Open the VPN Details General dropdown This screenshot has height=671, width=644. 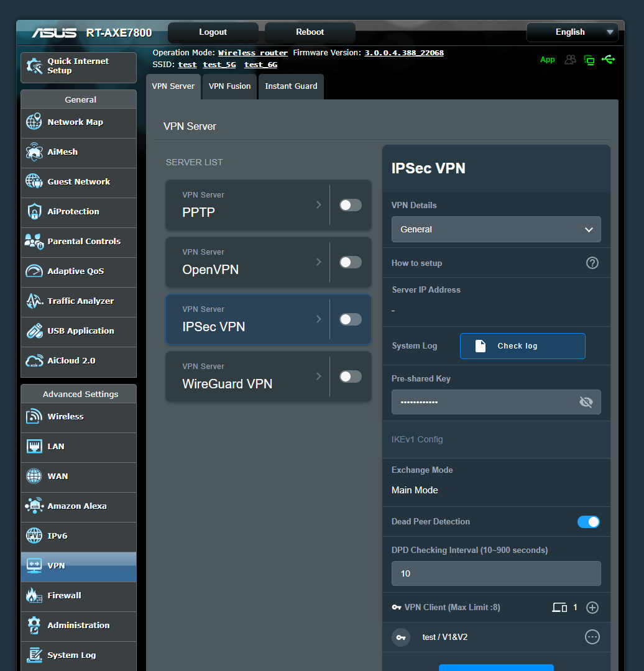point(496,229)
